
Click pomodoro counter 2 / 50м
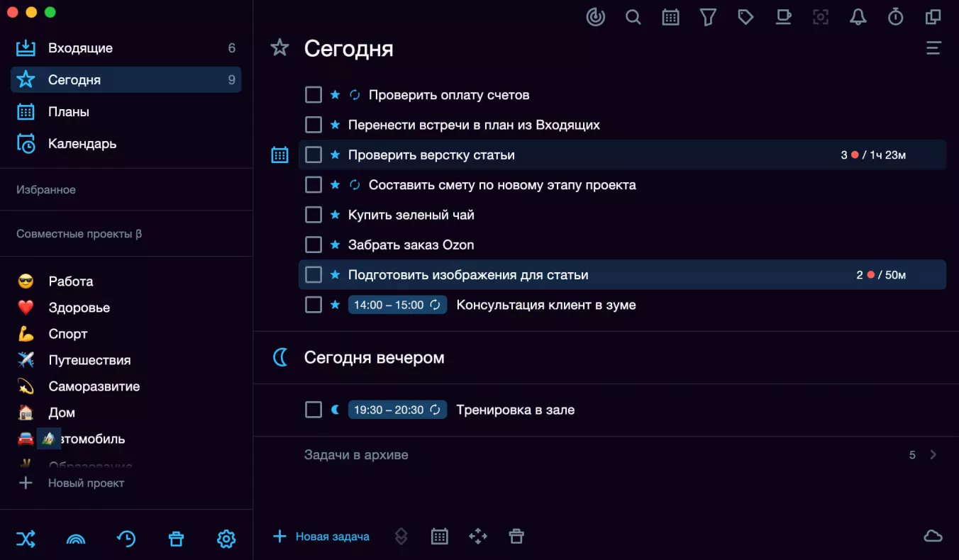coord(881,274)
